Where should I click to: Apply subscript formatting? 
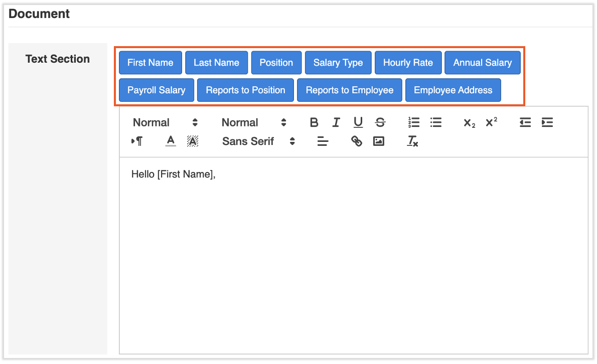469,123
